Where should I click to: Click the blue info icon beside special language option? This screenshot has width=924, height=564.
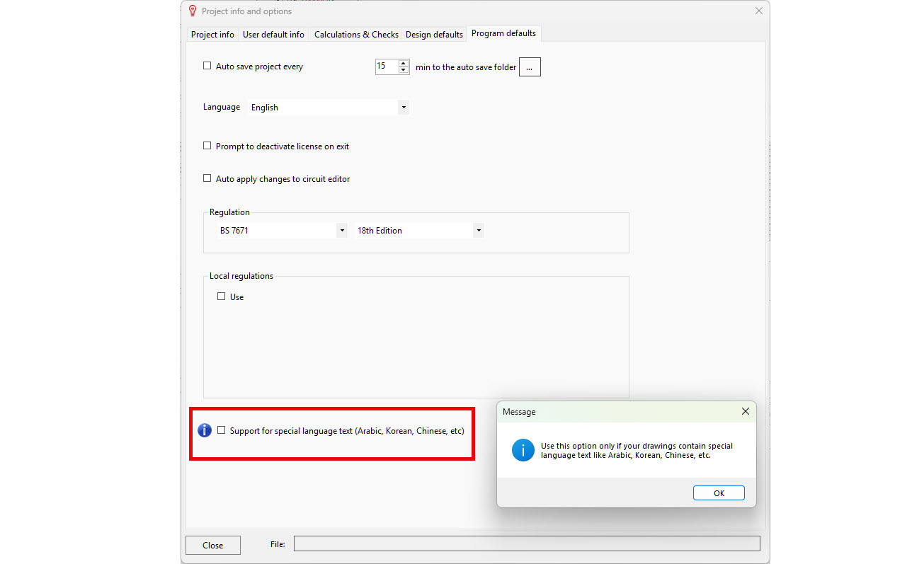click(204, 430)
